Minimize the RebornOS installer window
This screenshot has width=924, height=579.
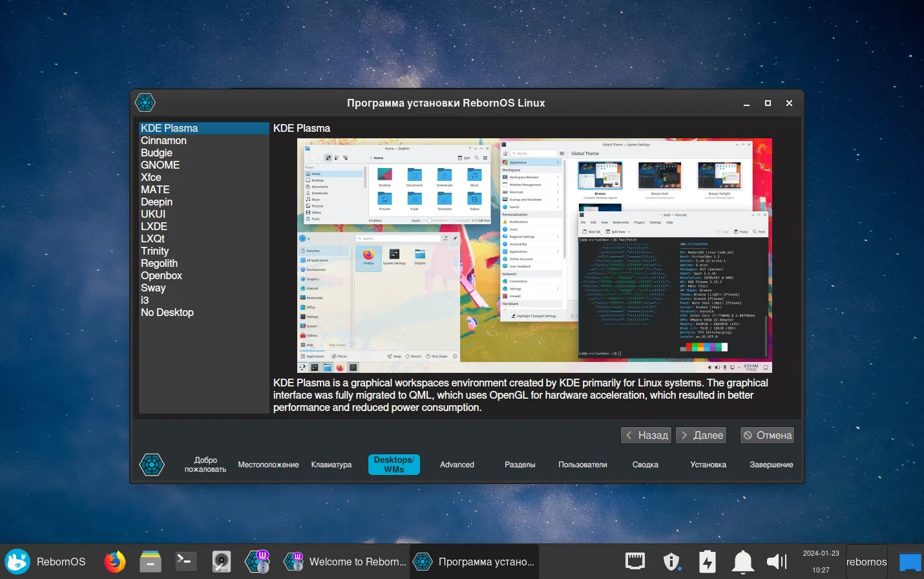point(746,103)
